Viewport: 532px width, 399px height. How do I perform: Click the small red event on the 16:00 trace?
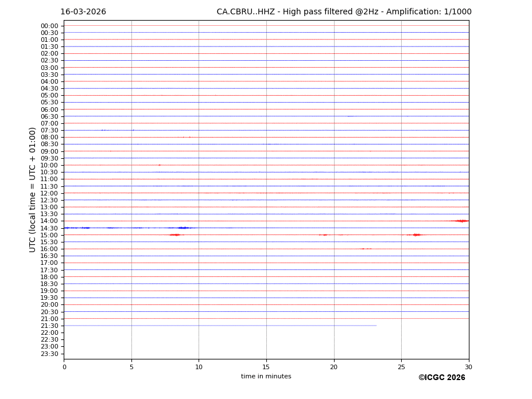[366, 249]
